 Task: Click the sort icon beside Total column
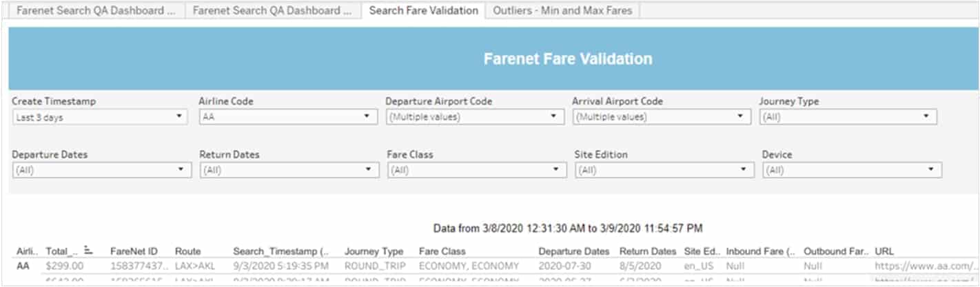pos(88,251)
